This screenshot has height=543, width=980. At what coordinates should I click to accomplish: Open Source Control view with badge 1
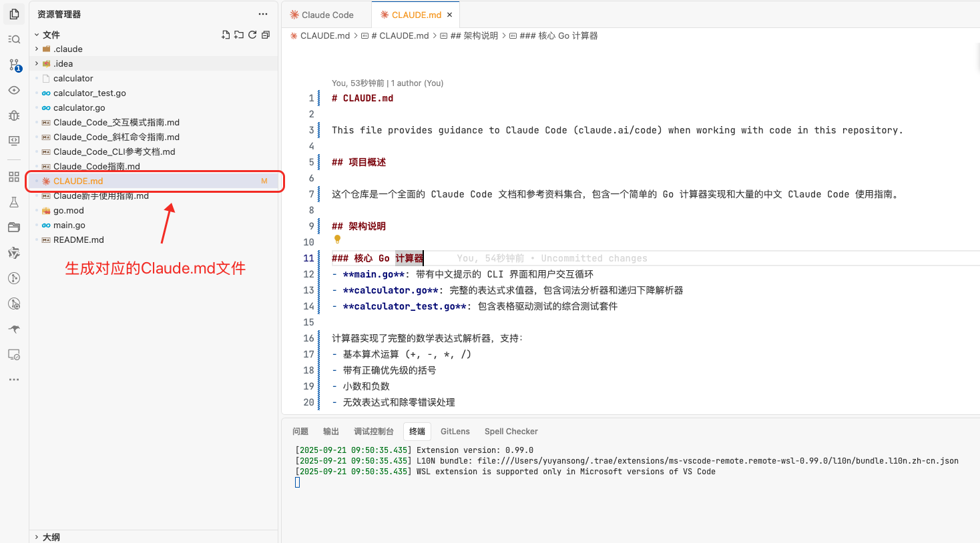(x=14, y=65)
